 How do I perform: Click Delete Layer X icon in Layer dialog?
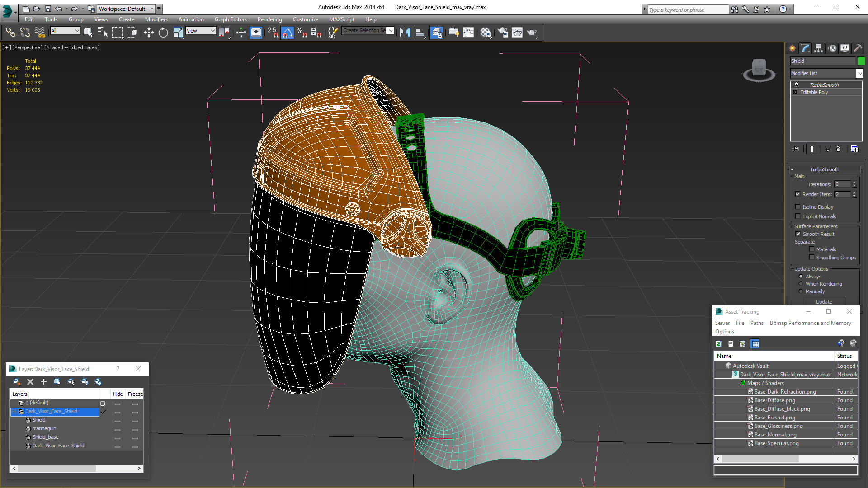pos(30,382)
